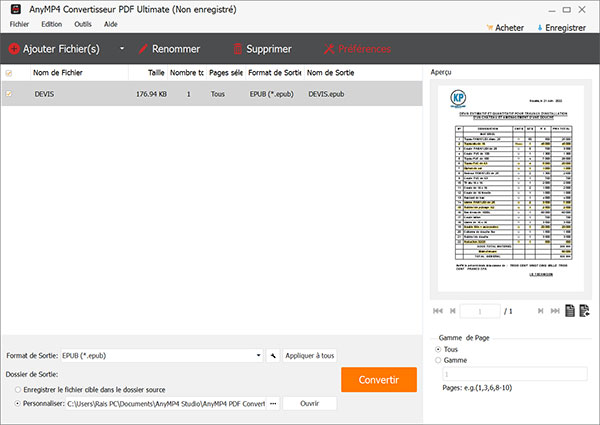
Task: Click the EPUB (*.epub) format cell
Action: pyautogui.click(x=272, y=94)
